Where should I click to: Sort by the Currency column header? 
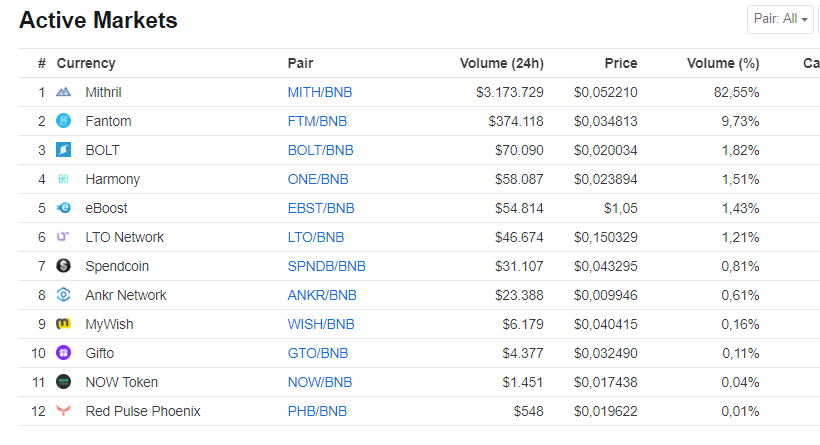pos(86,63)
